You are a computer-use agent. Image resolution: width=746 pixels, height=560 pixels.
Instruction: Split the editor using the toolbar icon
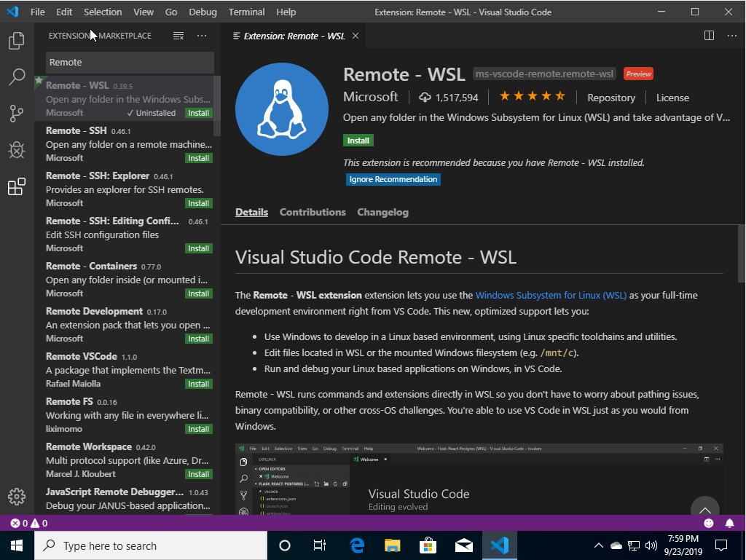coord(708,34)
